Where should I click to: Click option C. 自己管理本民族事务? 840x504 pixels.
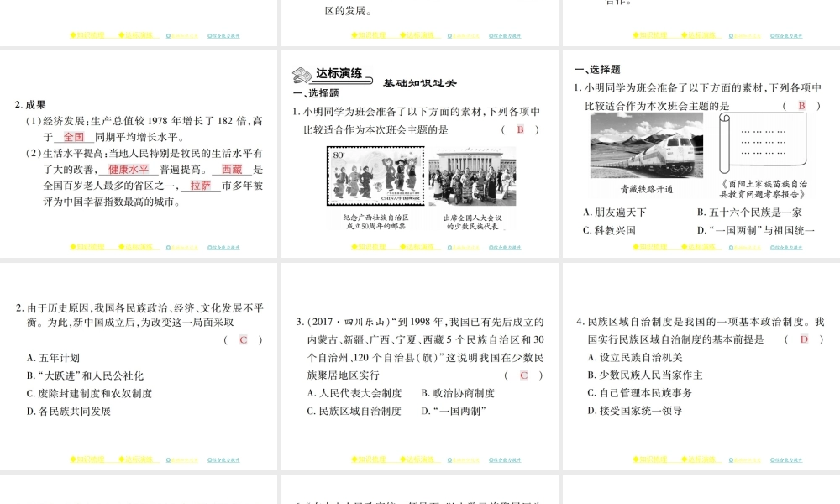639,393
